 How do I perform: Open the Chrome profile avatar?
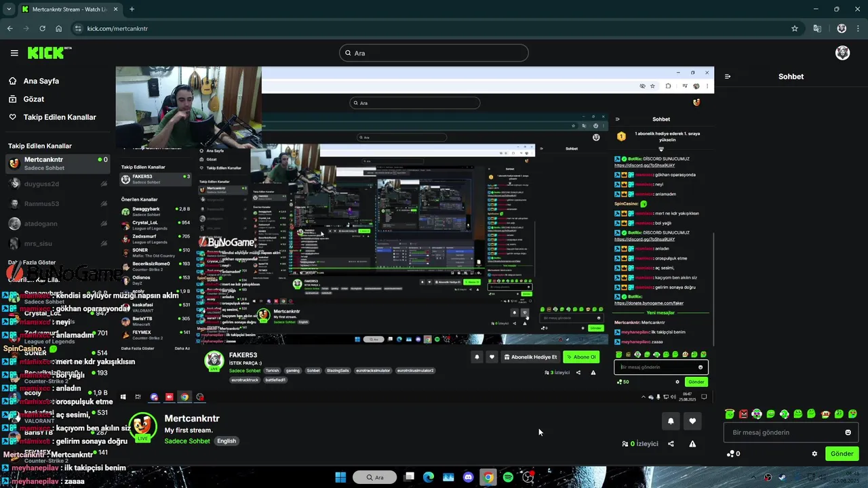[x=842, y=28]
